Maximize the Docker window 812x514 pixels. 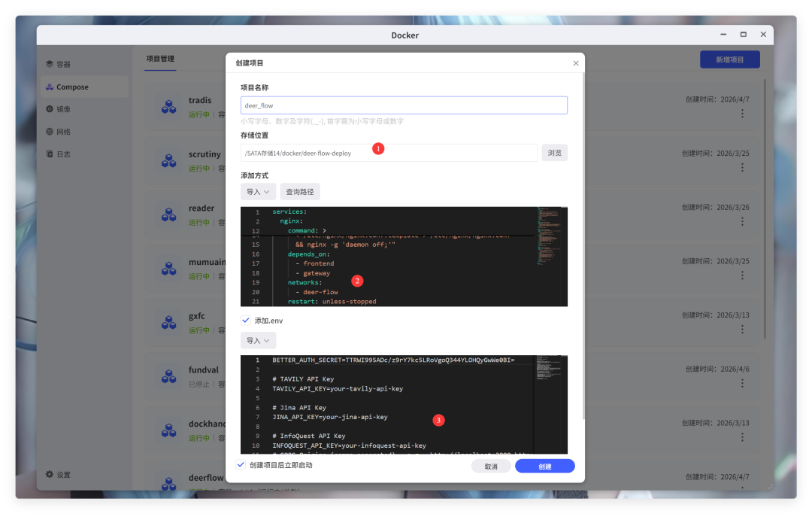coord(743,34)
